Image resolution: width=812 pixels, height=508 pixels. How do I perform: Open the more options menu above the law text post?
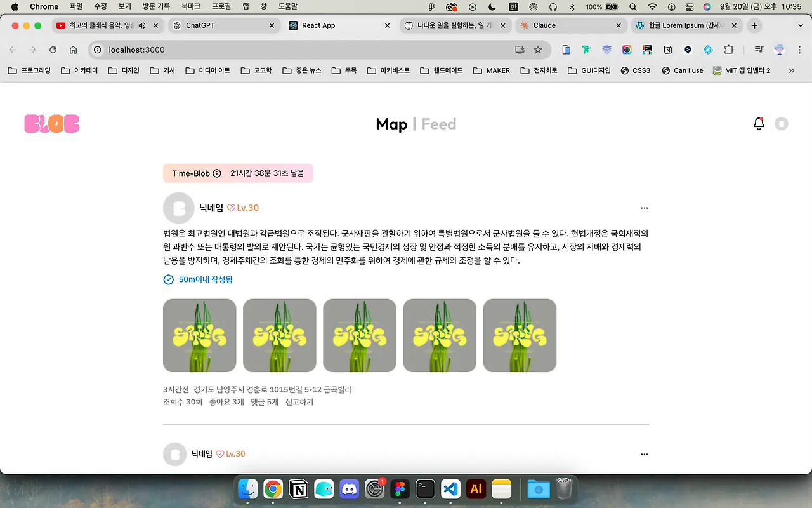coord(645,208)
